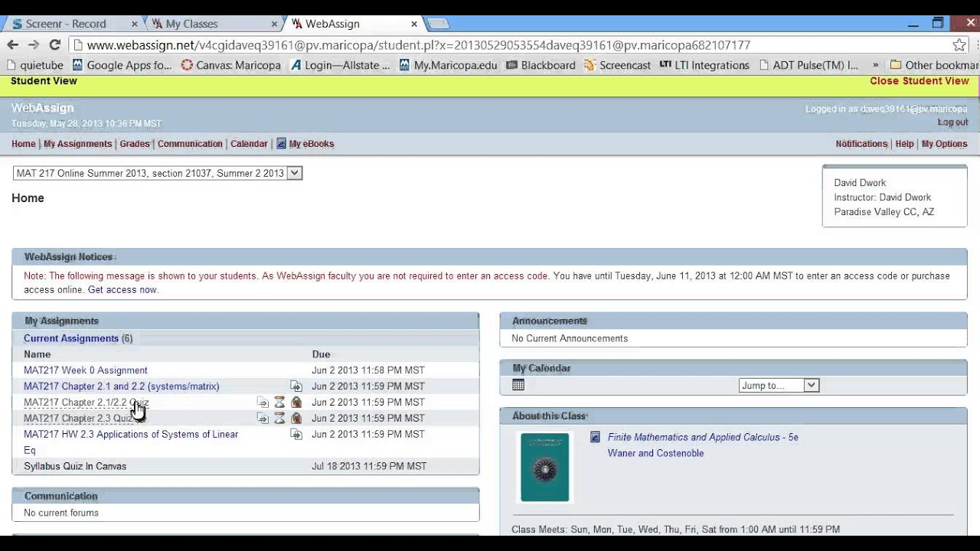Click Current Assignments heading link
This screenshot has height=551, width=980.
pos(71,338)
